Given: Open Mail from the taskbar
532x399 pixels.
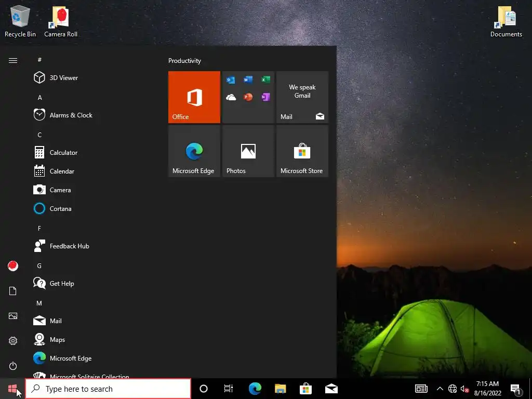Looking at the screenshot, I should [x=331, y=389].
